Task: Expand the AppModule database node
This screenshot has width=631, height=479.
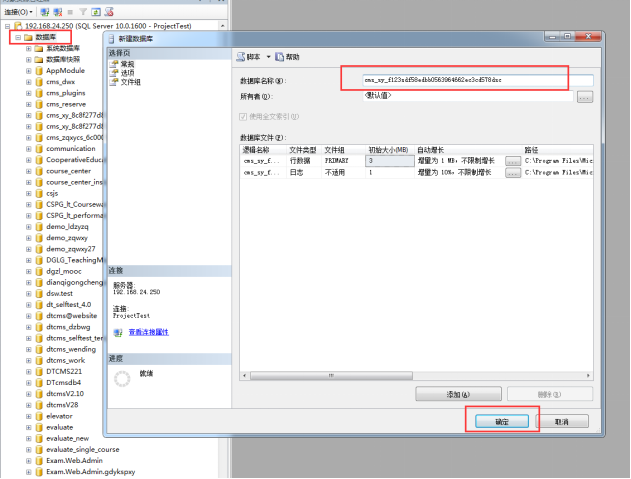Action: (x=29, y=71)
